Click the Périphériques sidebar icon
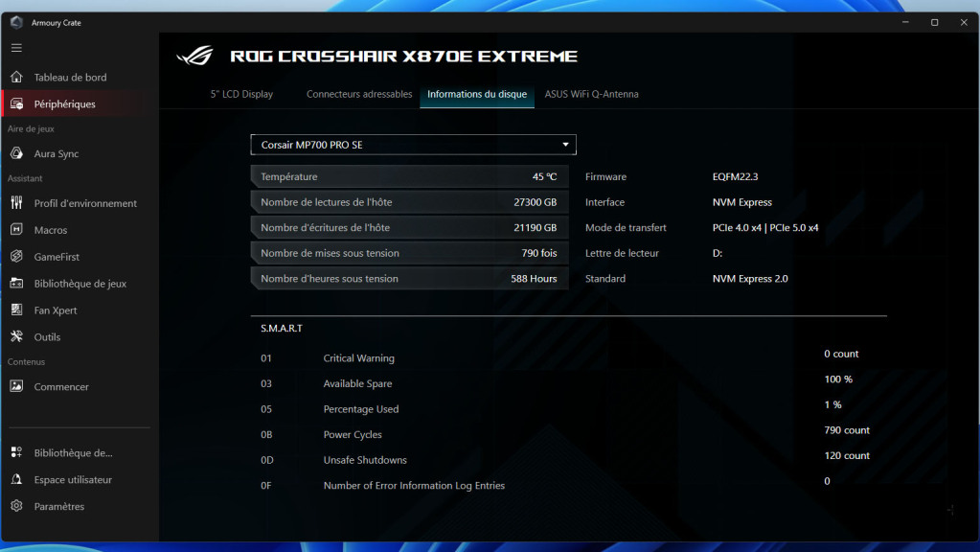 [16, 103]
